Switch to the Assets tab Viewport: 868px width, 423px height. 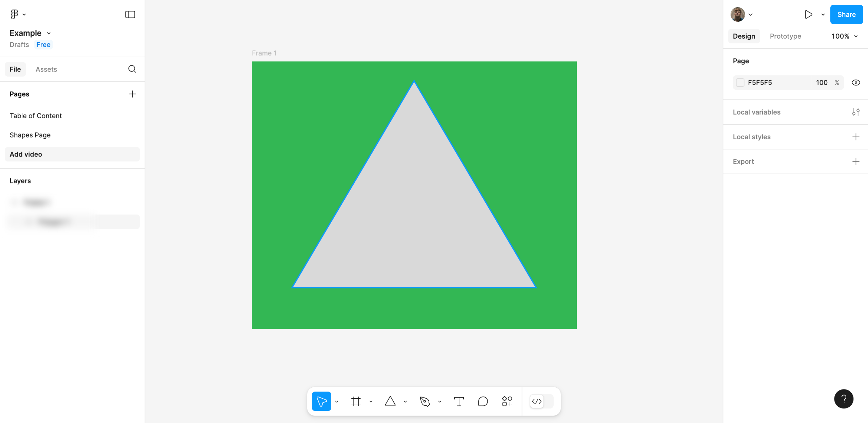[x=46, y=69]
